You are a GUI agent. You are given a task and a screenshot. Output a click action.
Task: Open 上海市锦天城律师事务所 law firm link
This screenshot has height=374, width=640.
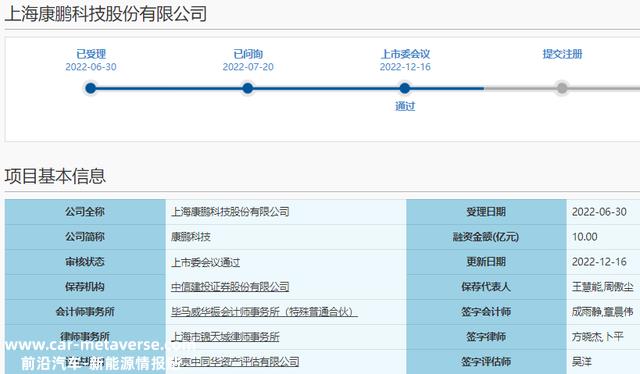[x=225, y=337]
